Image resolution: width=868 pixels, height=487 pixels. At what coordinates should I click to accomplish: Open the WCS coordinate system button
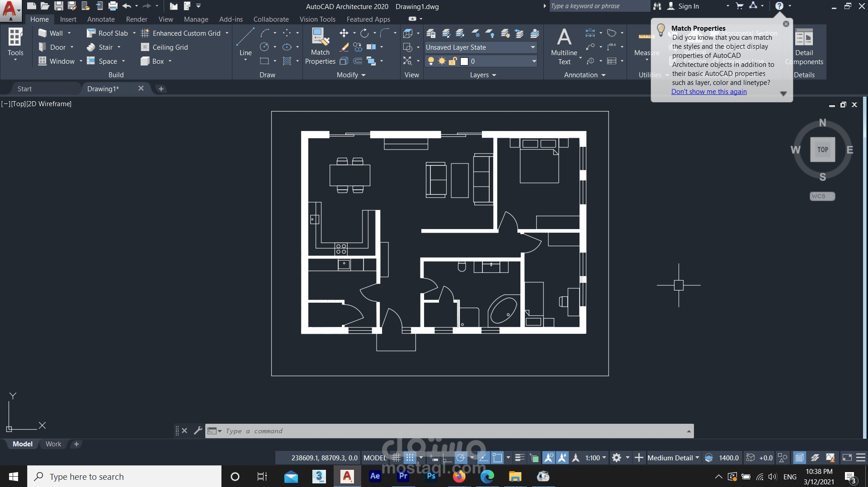pyautogui.click(x=822, y=196)
